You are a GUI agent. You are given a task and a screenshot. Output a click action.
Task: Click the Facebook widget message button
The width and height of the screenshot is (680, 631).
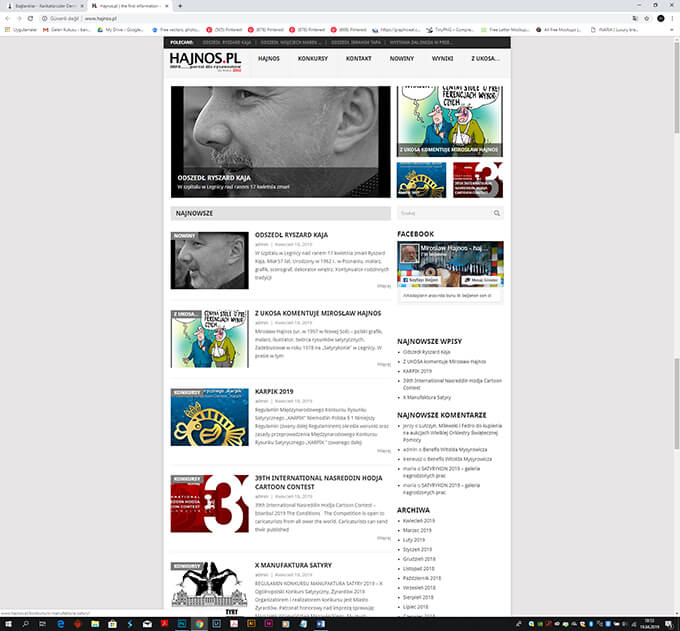click(481, 280)
